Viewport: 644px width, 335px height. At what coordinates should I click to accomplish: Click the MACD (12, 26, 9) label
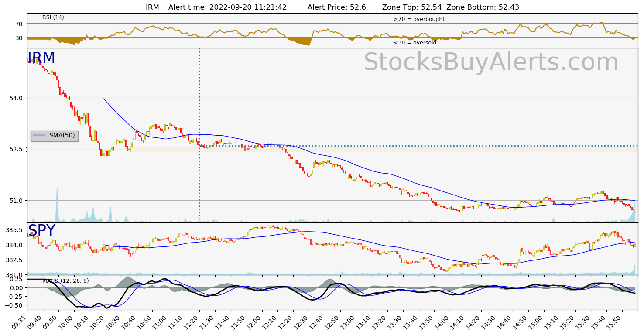tap(65, 281)
